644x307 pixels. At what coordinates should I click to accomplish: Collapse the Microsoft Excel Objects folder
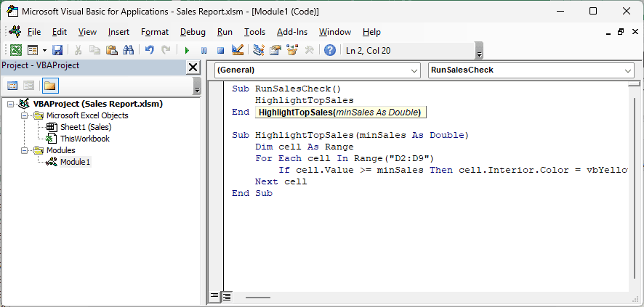tap(24, 115)
